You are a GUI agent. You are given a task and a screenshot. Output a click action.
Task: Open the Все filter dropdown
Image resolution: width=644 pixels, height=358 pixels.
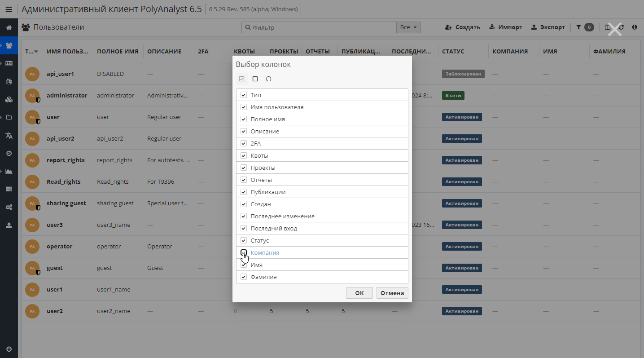pos(408,27)
